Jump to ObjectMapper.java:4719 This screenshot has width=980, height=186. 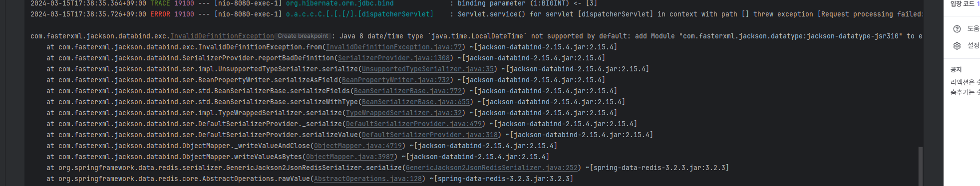click(x=358, y=146)
